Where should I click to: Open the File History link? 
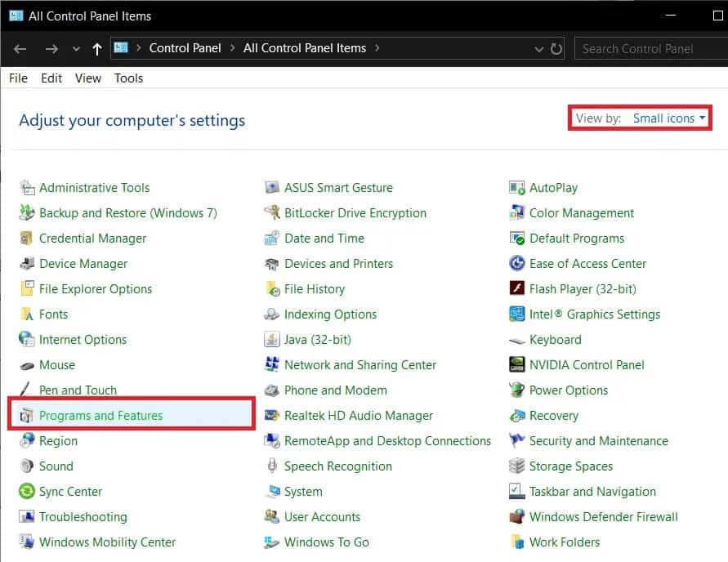click(x=315, y=289)
